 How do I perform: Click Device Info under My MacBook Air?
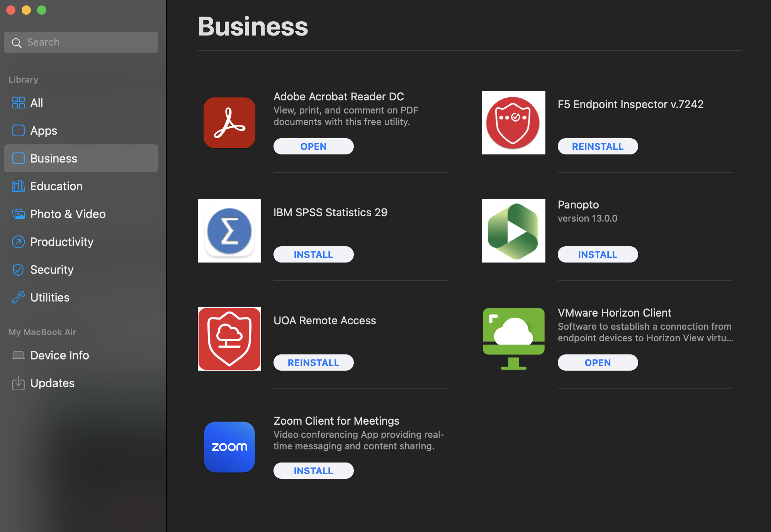pyautogui.click(x=60, y=355)
